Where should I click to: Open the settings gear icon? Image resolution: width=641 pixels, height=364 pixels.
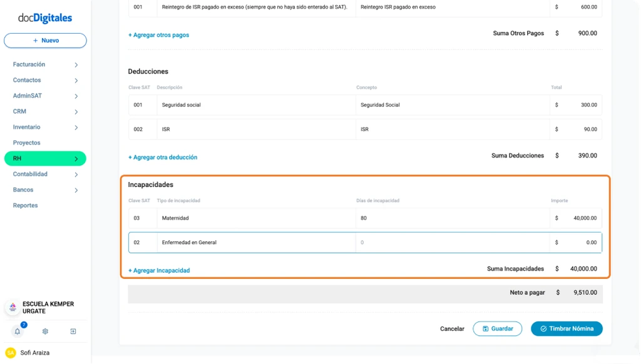coord(45,331)
